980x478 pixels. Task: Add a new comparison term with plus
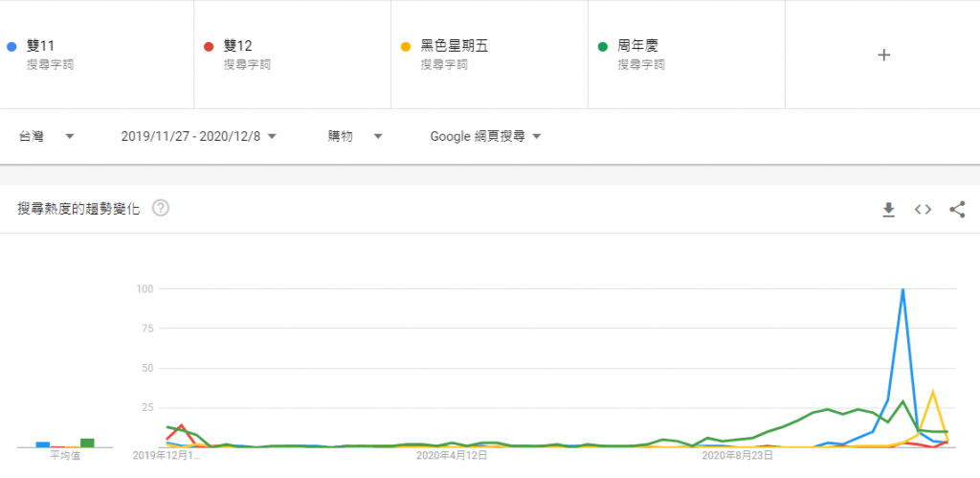tap(883, 55)
